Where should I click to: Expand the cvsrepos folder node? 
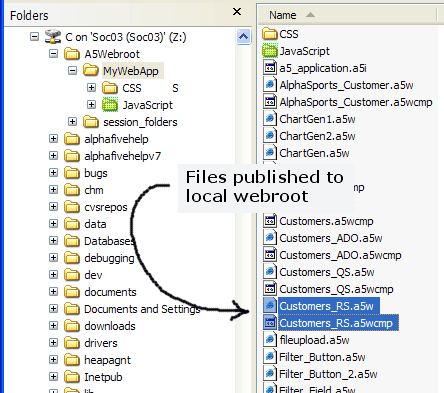[53, 206]
